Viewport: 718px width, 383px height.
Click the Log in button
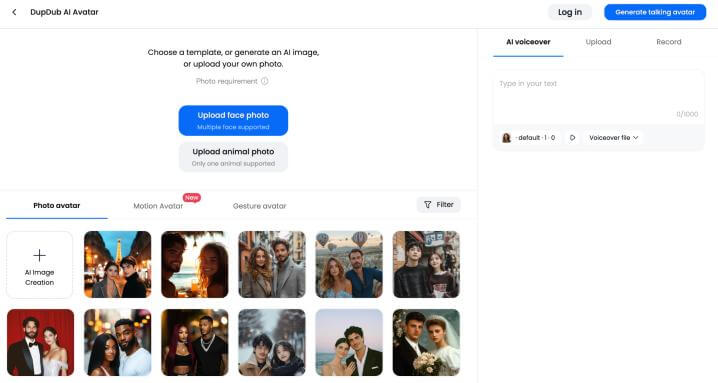(570, 12)
